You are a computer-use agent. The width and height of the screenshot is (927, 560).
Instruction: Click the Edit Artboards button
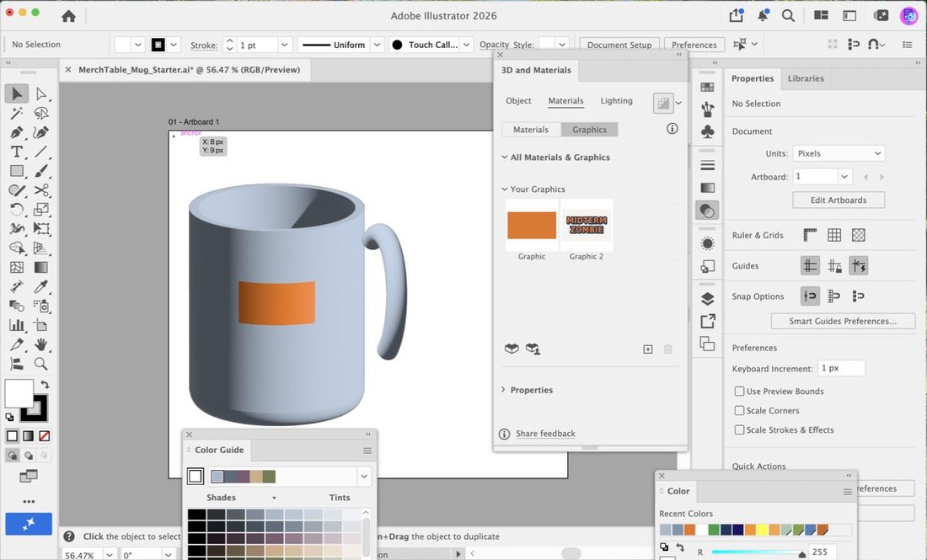click(839, 200)
